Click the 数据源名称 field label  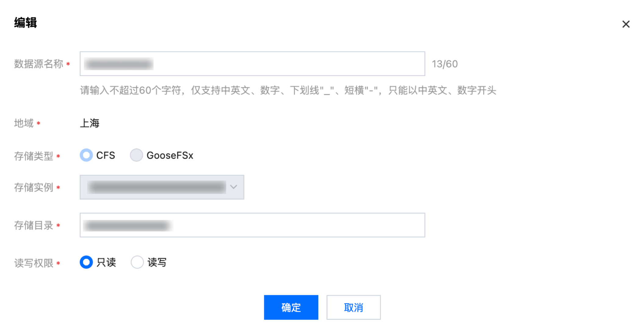[x=39, y=64]
